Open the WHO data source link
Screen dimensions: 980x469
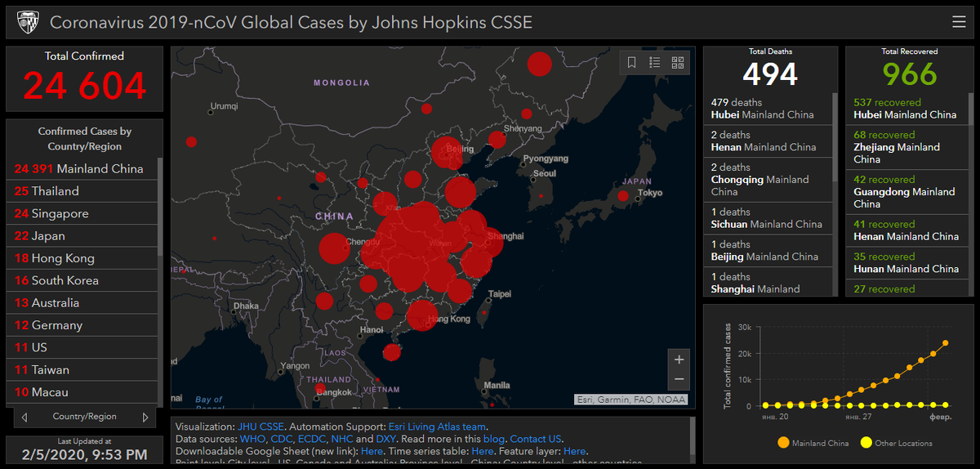click(252, 439)
